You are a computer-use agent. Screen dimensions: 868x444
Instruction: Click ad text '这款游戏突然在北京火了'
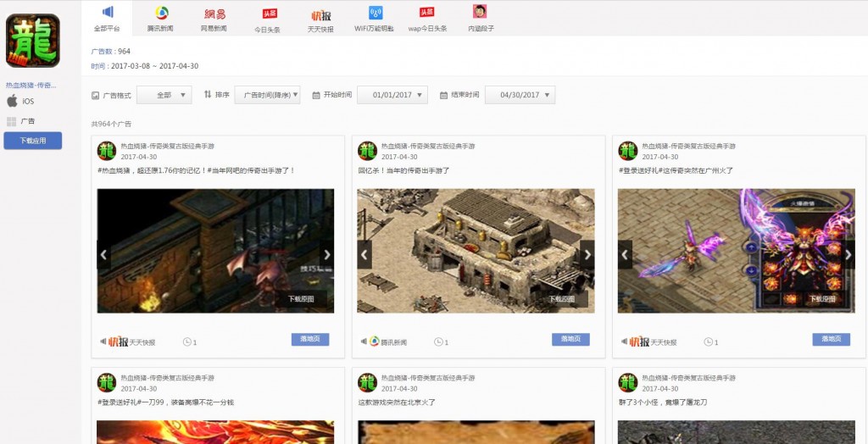coord(397,402)
